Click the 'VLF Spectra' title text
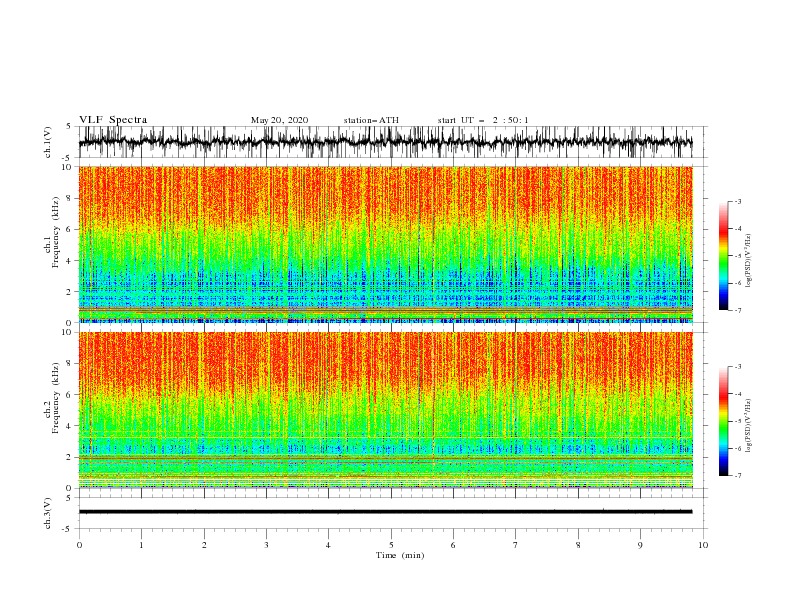This screenshot has height=612, width=792. point(113,120)
